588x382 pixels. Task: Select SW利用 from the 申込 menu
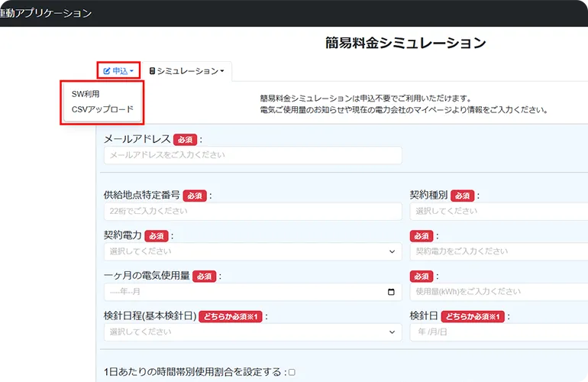(86, 94)
